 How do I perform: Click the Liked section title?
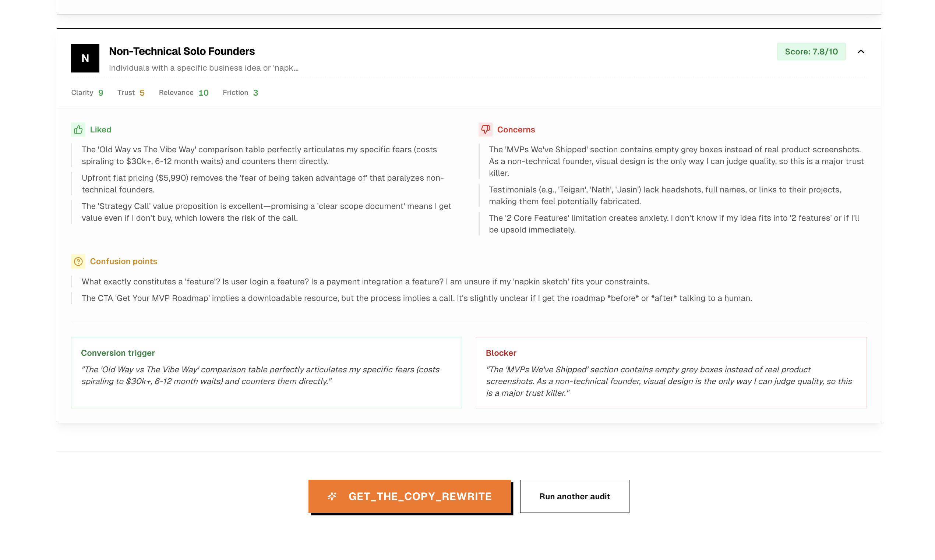tap(100, 130)
